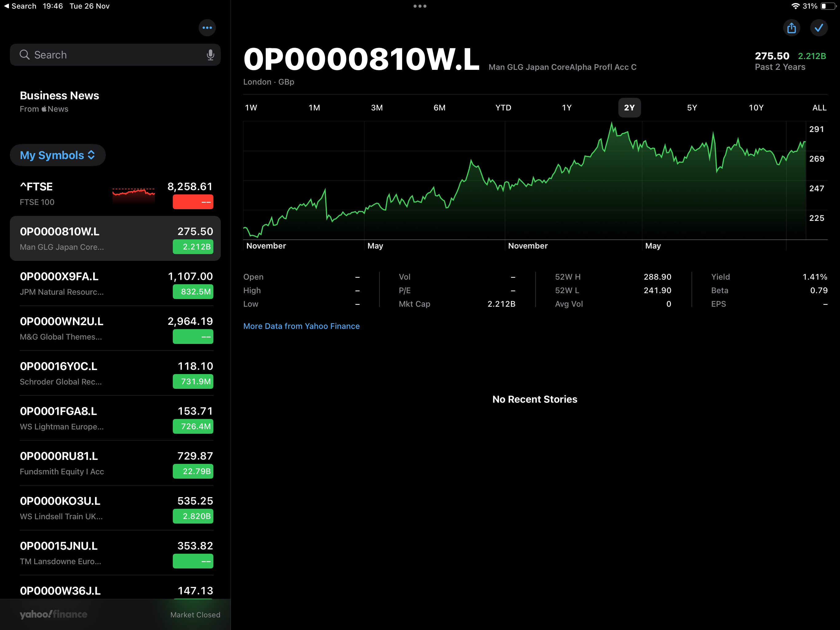Tap the magnifying glass search icon

coord(24,55)
